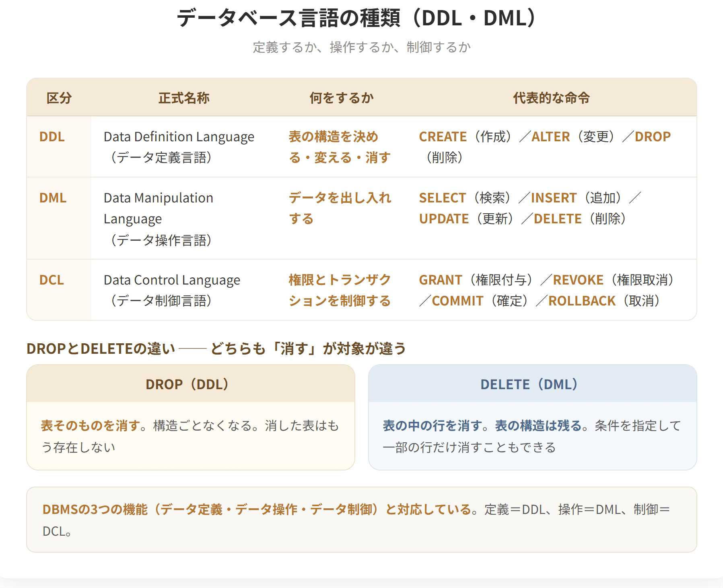Click （データ操作言語） text
The image size is (723, 588).
tap(161, 240)
